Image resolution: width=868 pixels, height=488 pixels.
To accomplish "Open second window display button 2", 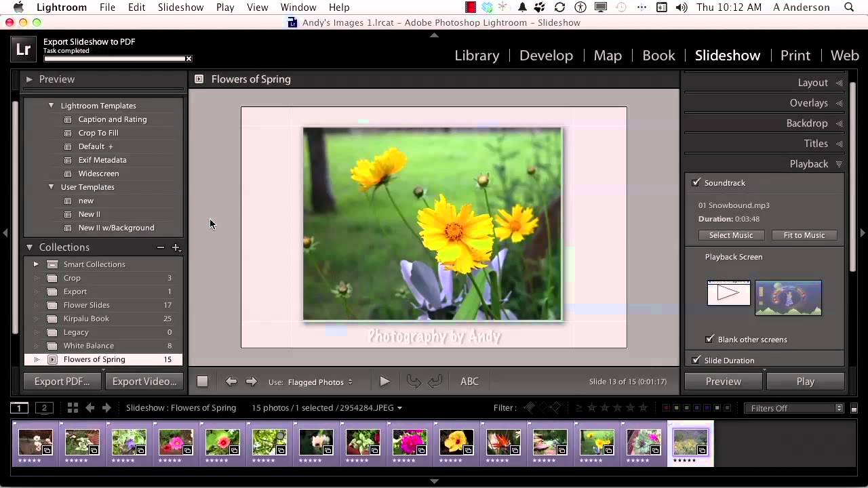I will (x=44, y=407).
